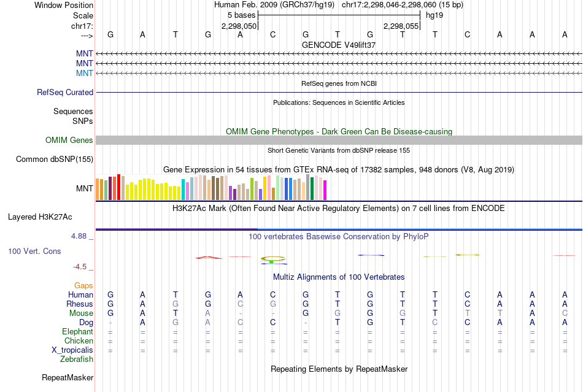
Task: Click the chr17:2,298,046-2,298,060 (15 bp) range text
Action: 403,5
